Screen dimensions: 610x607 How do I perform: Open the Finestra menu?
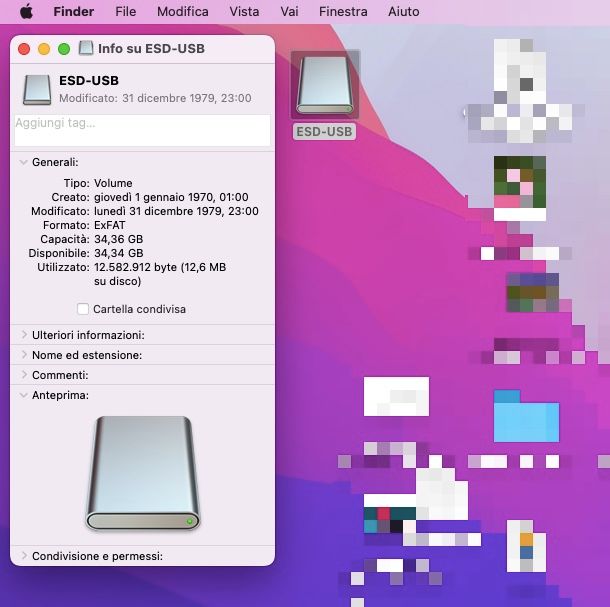coord(343,12)
